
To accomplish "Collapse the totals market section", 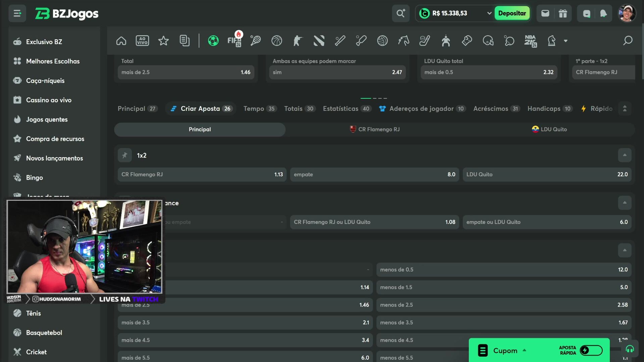I will (625, 250).
